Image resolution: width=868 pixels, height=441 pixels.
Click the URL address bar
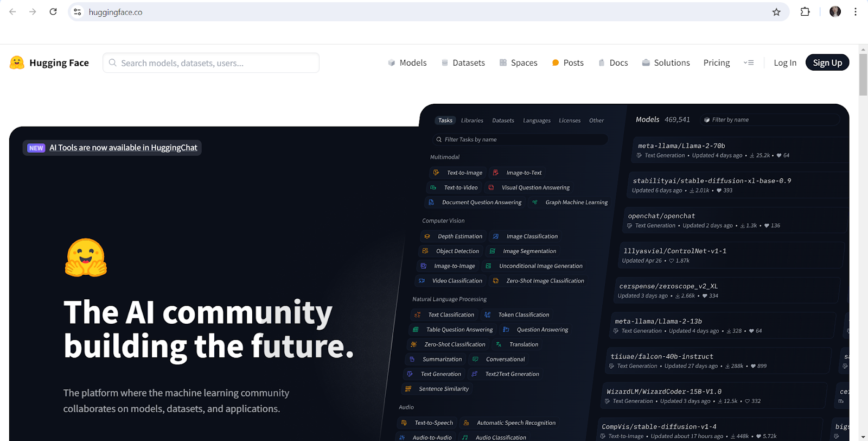[429, 12]
